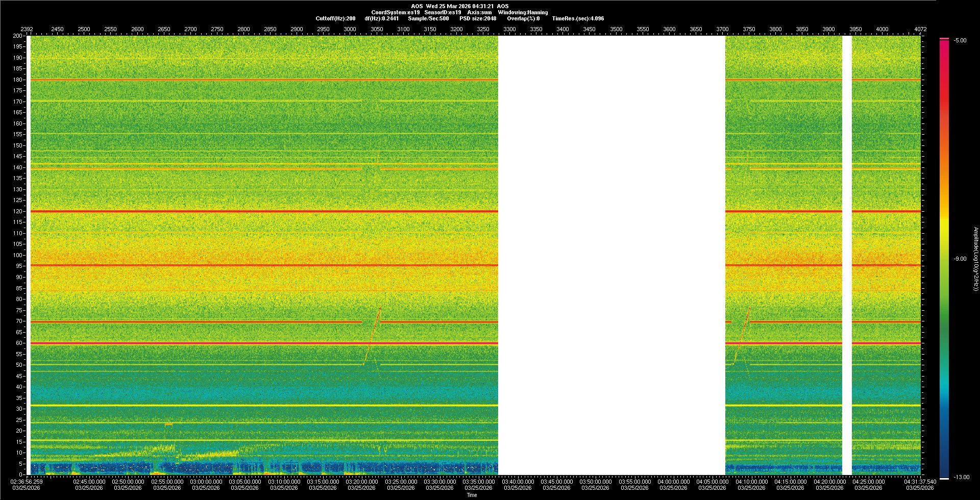Click the Time axis title at bottom
The height and width of the screenshot is (500, 980).
pos(472,495)
